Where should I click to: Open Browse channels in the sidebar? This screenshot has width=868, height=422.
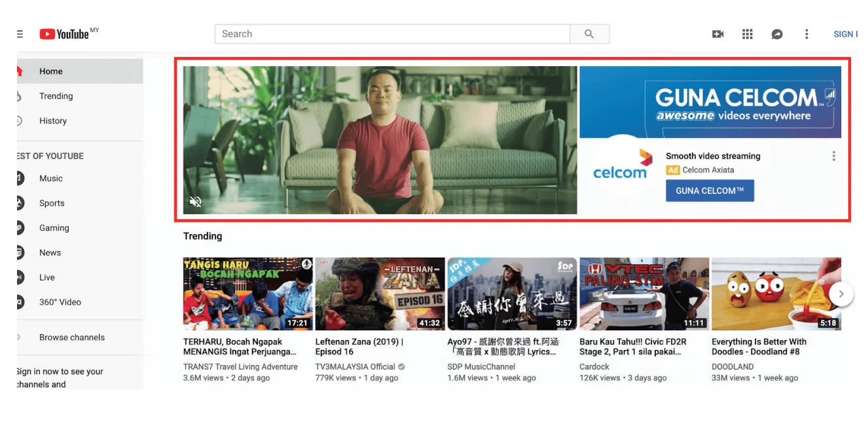point(71,337)
